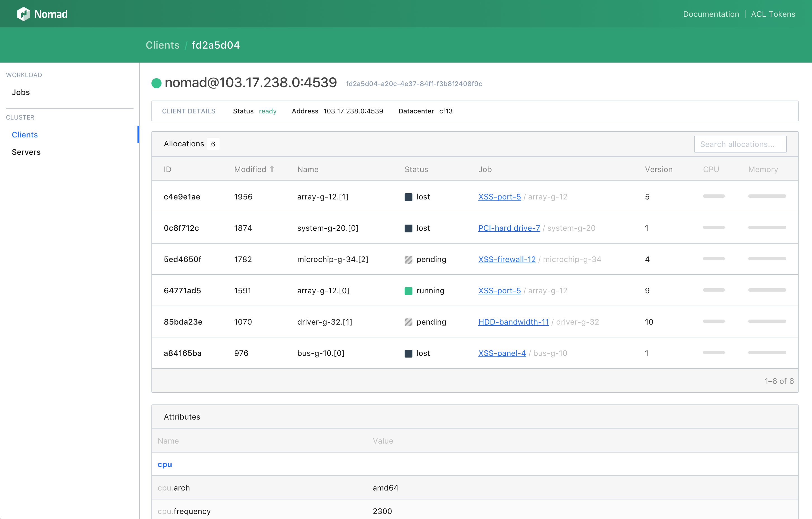The image size is (812, 519).
Task: Open XSS-panel-4 job link
Action: click(502, 353)
